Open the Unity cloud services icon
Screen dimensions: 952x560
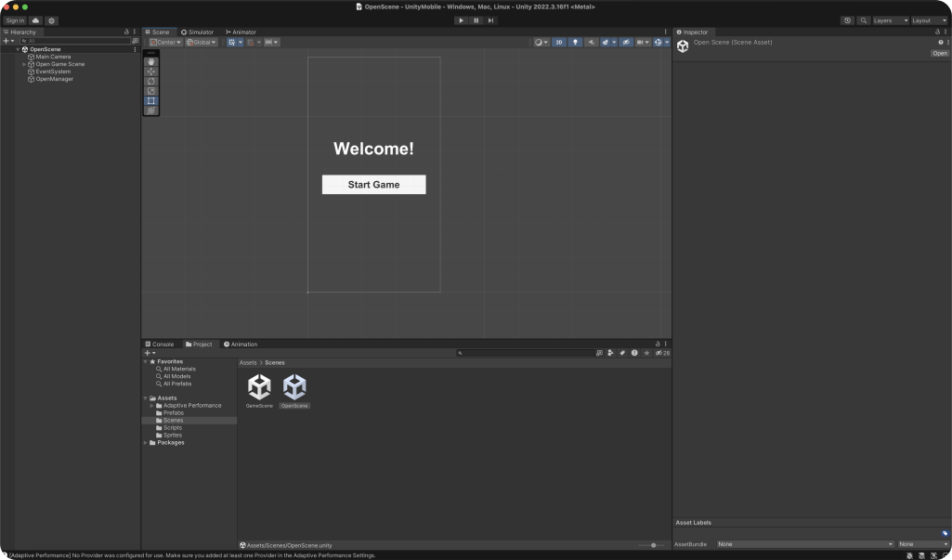tap(36, 20)
